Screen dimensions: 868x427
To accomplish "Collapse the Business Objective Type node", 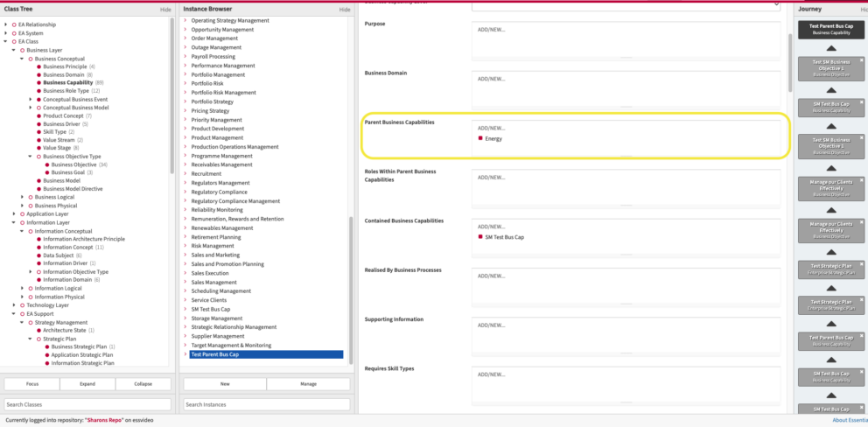I will pyautogui.click(x=31, y=156).
